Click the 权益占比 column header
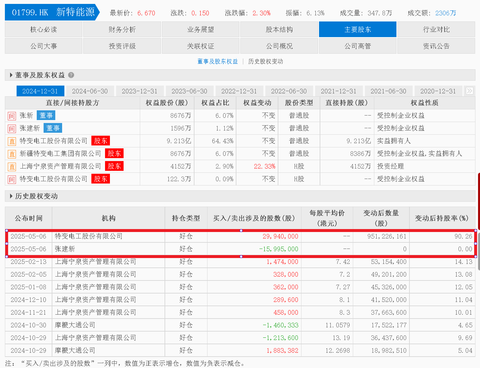Screen dimensions: 480x368 click(215, 103)
